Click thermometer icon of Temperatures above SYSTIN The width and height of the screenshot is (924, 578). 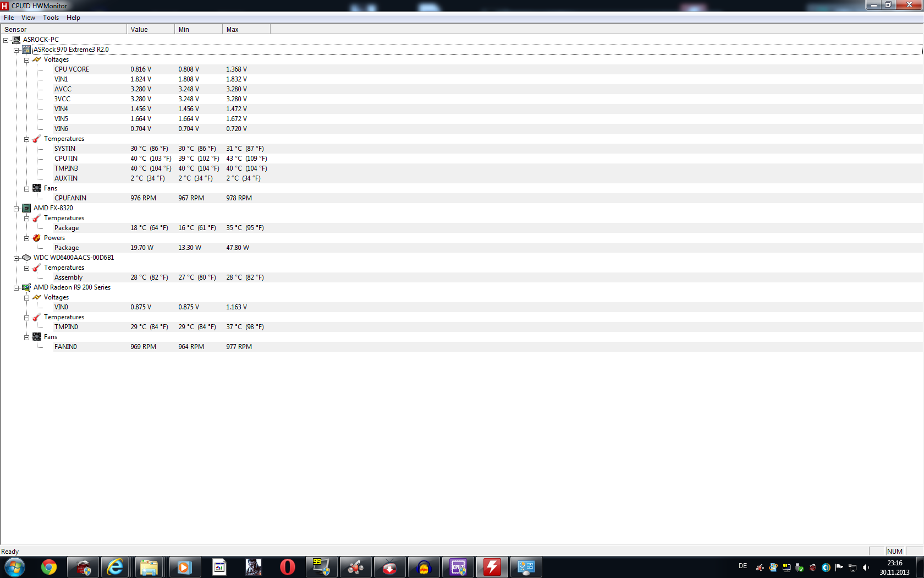pos(37,139)
